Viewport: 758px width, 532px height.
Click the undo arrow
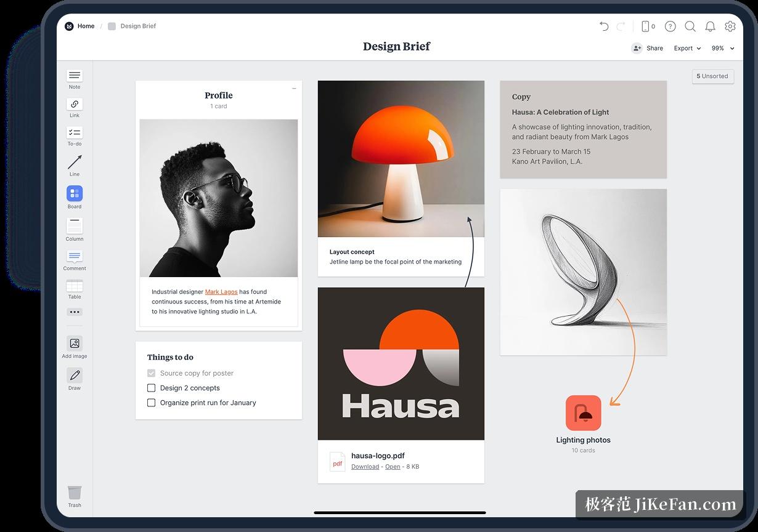pos(604,26)
